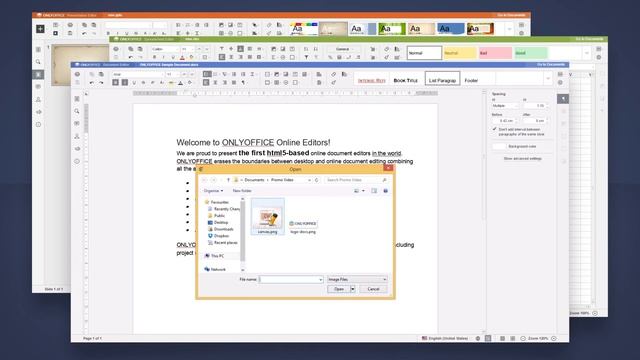Open the search panel in Document Editor sidebar
Screen dimensions: 640x360
coord(77,111)
